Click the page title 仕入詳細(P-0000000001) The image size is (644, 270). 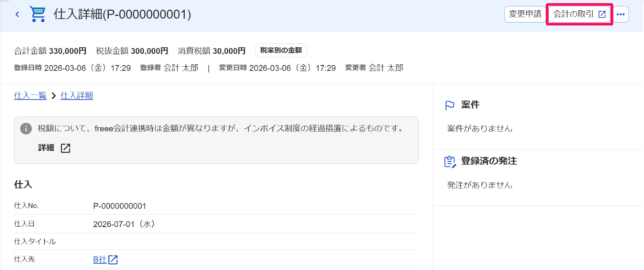pos(122,14)
